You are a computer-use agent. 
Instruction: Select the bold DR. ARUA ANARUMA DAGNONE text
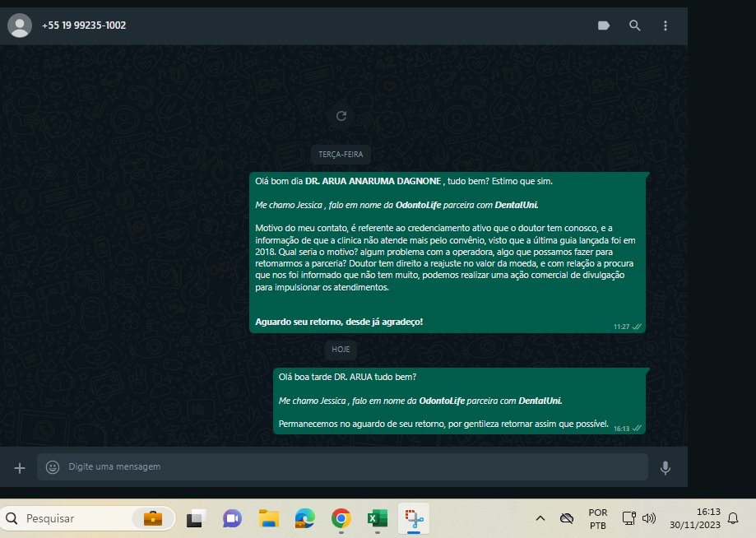pyautogui.click(x=373, y=181)
